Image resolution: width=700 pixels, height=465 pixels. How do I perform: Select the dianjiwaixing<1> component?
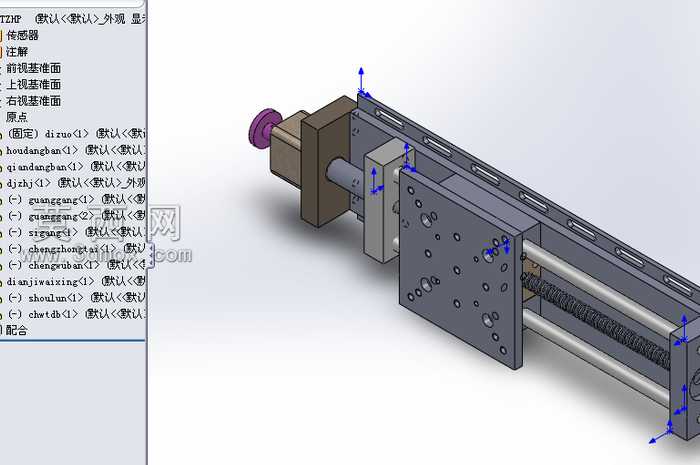click(x=76, y=282)
